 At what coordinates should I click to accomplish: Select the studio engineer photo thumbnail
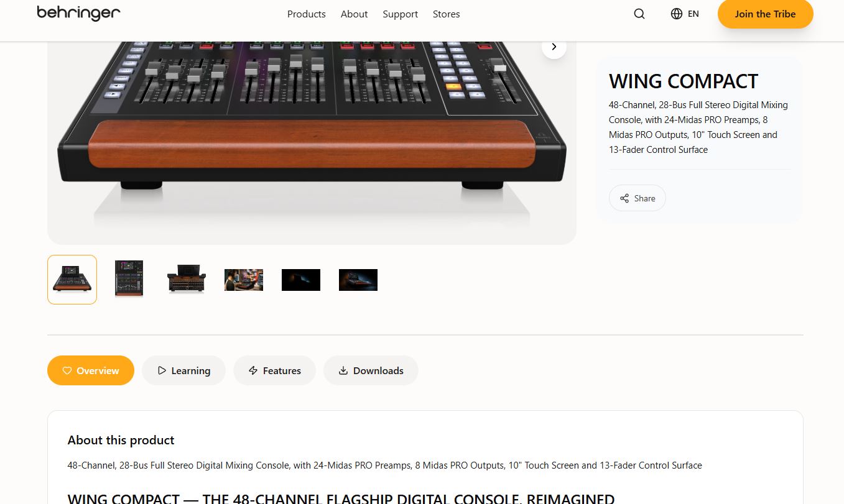point(244,280)
